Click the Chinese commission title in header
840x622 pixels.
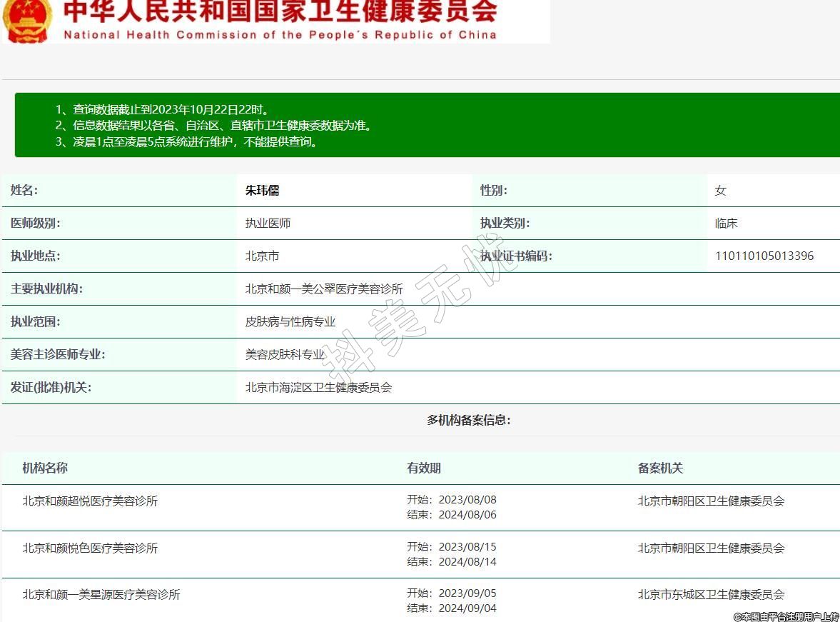tap(280, 12)
